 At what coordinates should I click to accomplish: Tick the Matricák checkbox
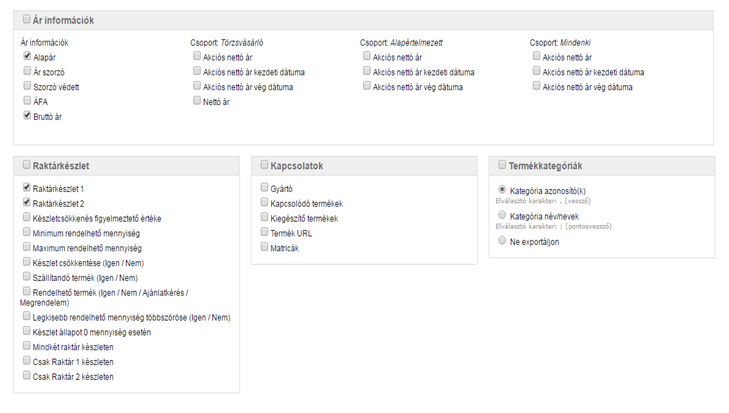265,247
